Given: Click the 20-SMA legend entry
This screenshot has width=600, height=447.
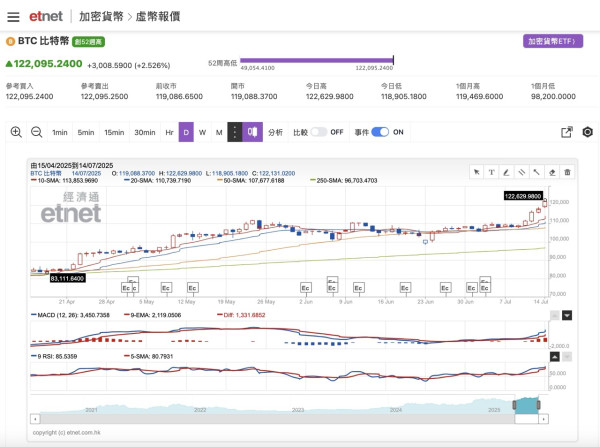Looking at the screenshot, I should coord(157,180).
